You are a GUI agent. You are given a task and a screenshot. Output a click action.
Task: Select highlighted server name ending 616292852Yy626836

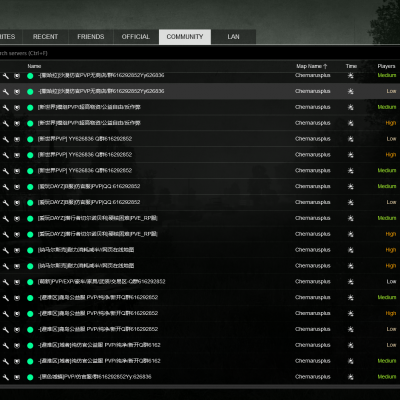point(101,91)
